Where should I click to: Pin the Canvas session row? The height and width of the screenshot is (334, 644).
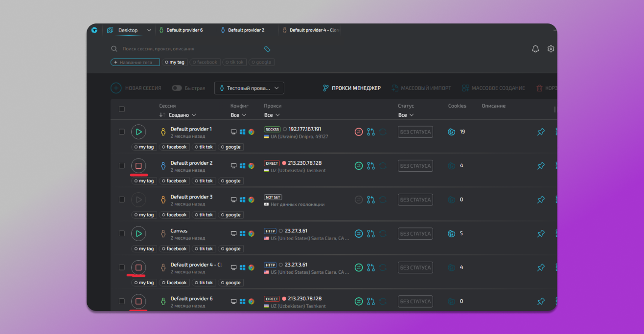[541, 234]
